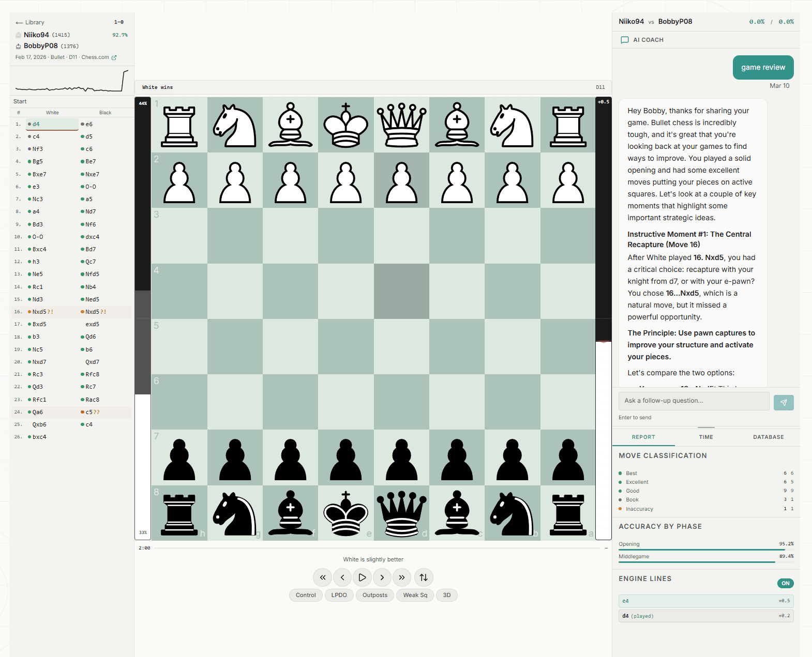
Task: Jump to last move of game
Action: point(402,577)
